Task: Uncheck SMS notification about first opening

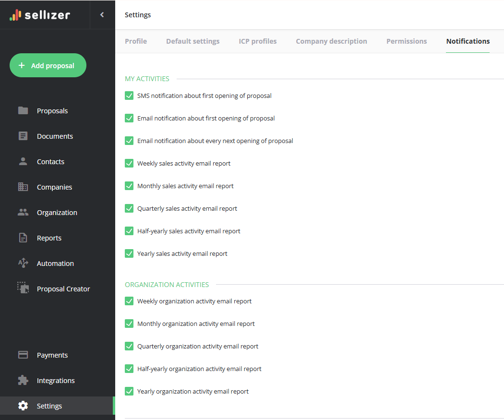Action: point(129,96)
